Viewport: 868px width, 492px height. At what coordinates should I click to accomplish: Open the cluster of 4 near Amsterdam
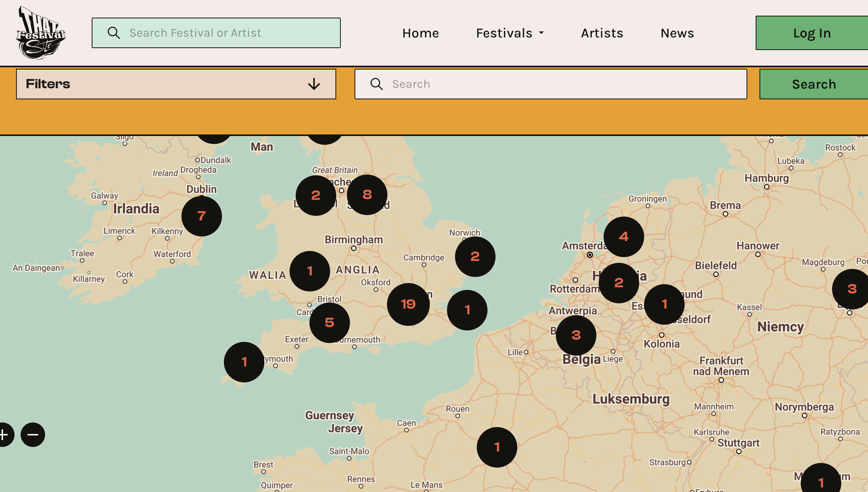click(x=624, y=237)
